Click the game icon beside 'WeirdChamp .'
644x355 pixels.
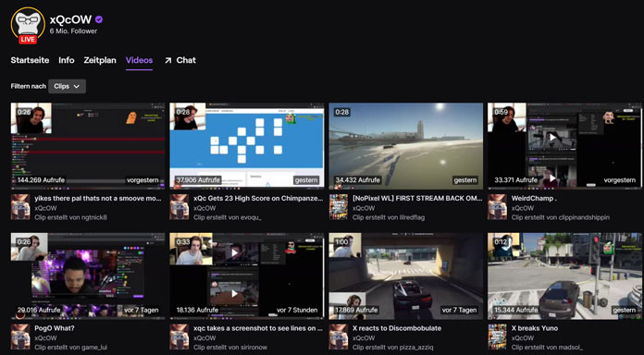coord(498,207)
